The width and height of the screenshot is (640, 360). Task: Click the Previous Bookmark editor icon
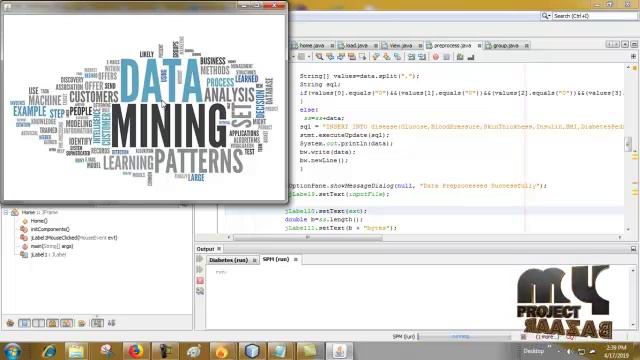click(376, 57)
